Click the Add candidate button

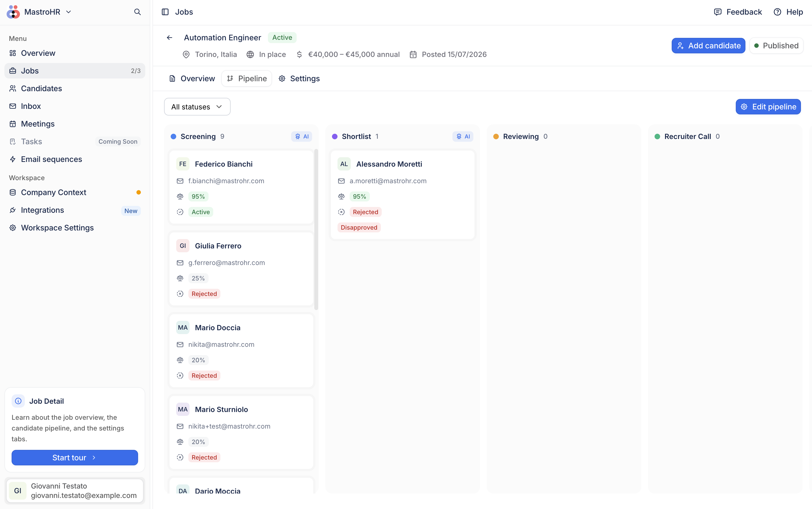pyautogui.click(x=708, y=46)
